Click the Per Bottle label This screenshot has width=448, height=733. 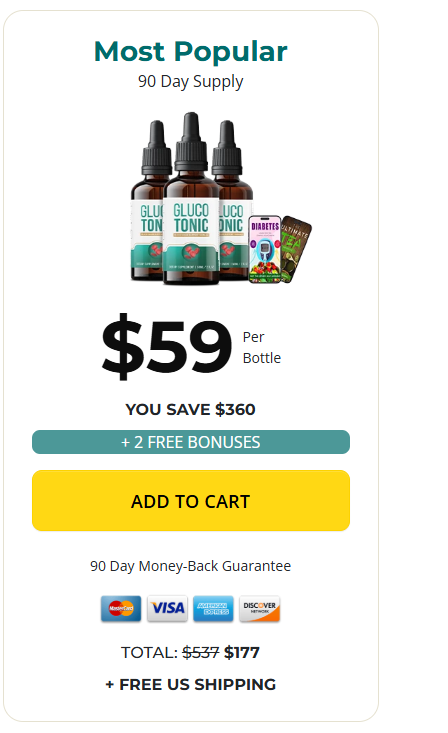262,347
